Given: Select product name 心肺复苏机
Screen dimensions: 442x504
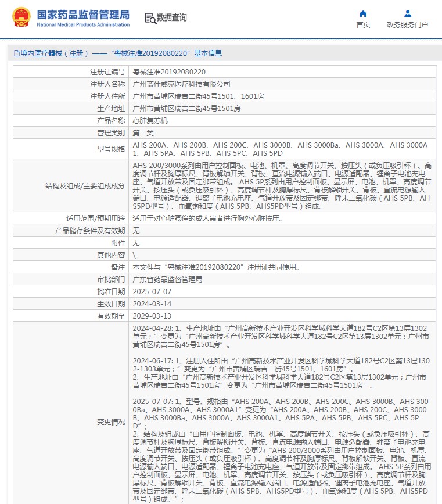Looking at the screenshot, I should pos(150,121).
